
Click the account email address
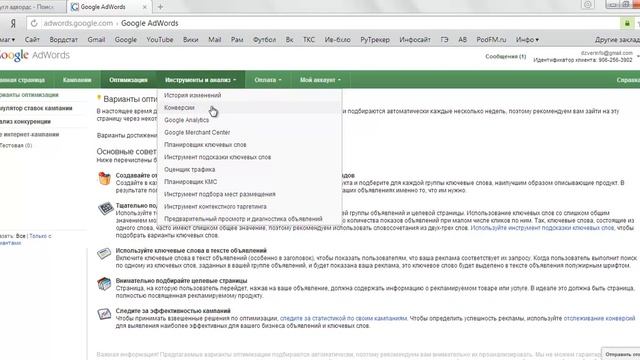point(607,53)
